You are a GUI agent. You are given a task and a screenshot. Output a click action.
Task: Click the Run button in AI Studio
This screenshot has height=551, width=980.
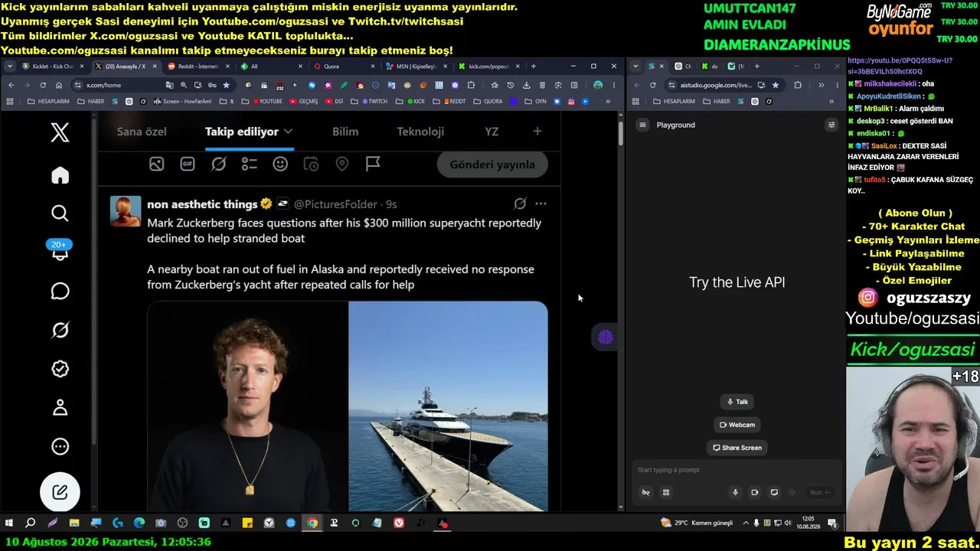coord(819,493)
